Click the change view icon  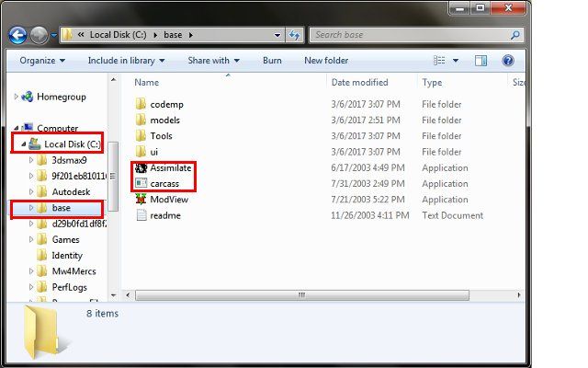[x=439, y=61]
